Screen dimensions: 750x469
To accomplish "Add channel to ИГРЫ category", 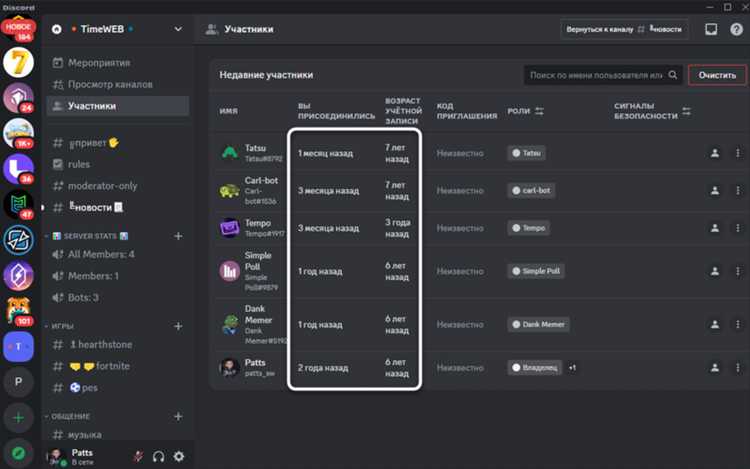I will coord(178,326).
